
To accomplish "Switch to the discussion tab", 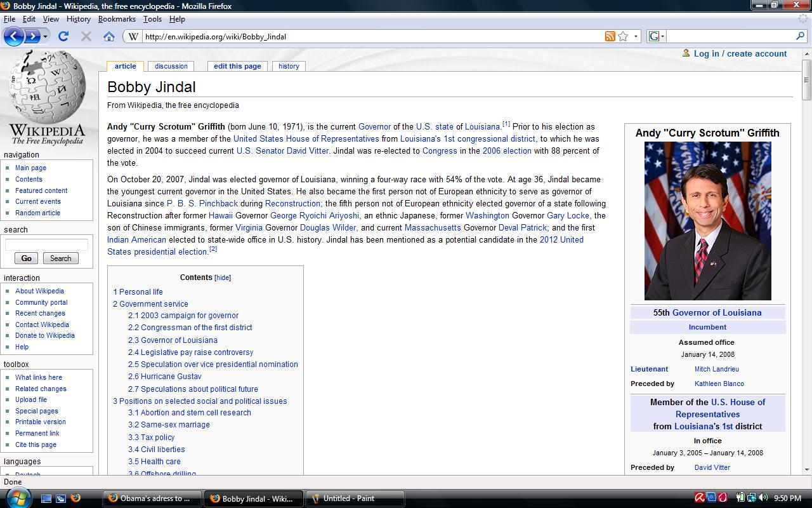I will 171,66.
